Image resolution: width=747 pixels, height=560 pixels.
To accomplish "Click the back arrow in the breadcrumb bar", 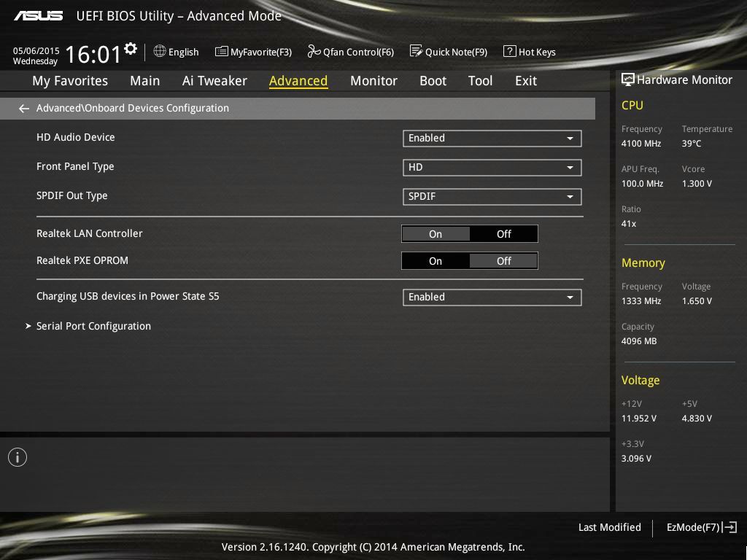I will coord(24,109).
